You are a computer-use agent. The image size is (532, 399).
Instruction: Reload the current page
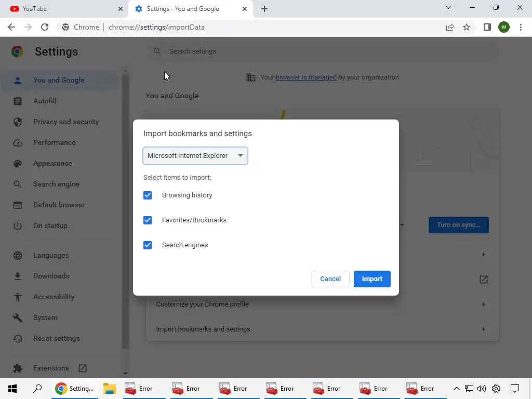coord(45,27)
